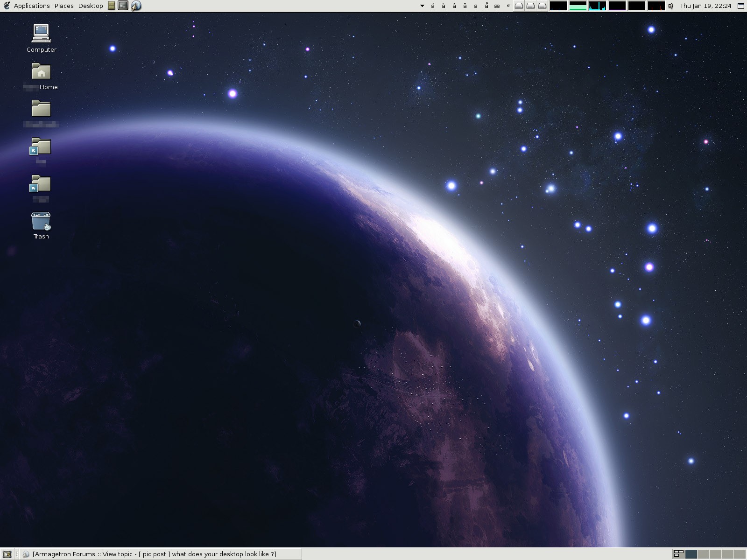Switch to the Armagetron Forums window

(x=154, y=554)
